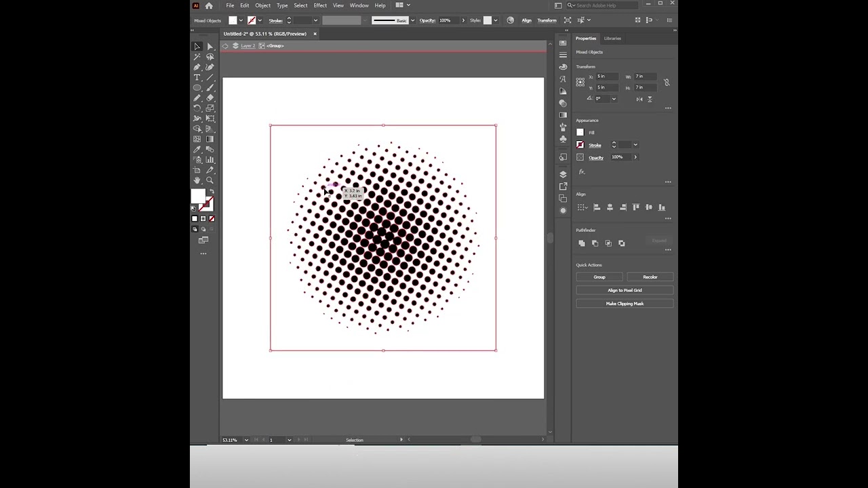Click the Stroke swatch in Appearance
The image size is (868, 488).
tap(580, 144)
